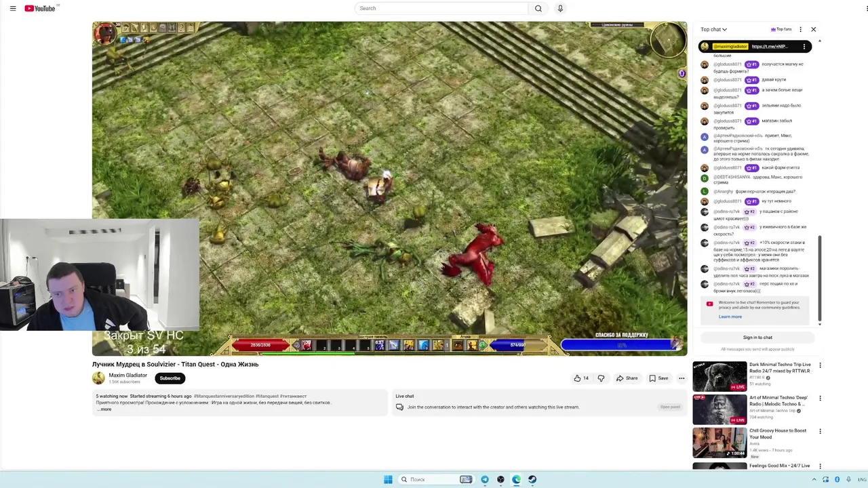Click АртемРадковский avatar beside 'привет, Макс'
868x488 pixels.
[x=705, y=136]
